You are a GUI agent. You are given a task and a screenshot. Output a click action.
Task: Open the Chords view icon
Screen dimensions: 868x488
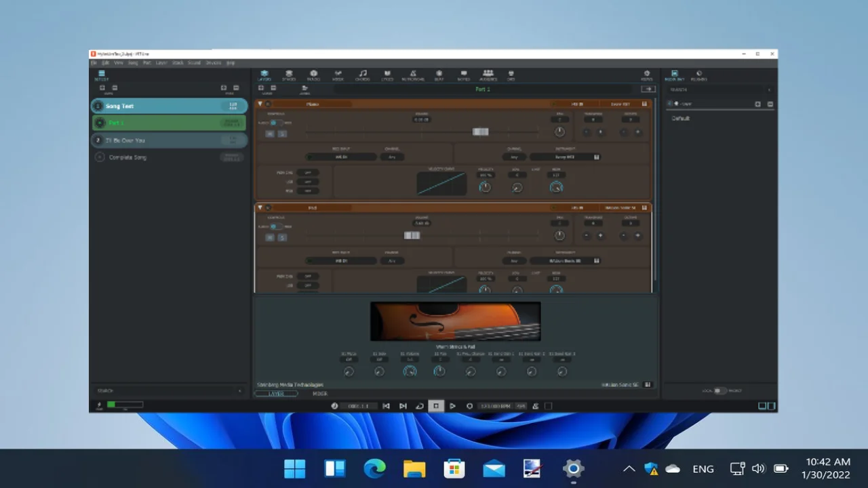363,75
